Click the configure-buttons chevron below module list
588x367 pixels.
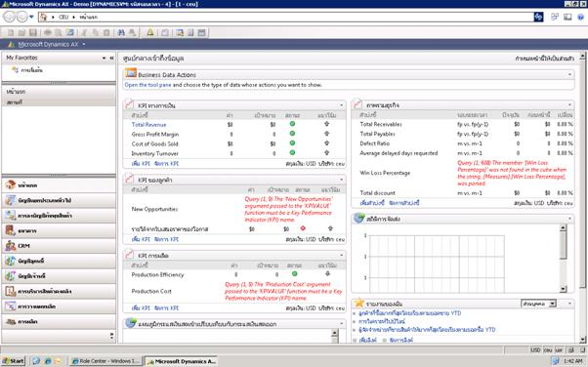point(111,336)
